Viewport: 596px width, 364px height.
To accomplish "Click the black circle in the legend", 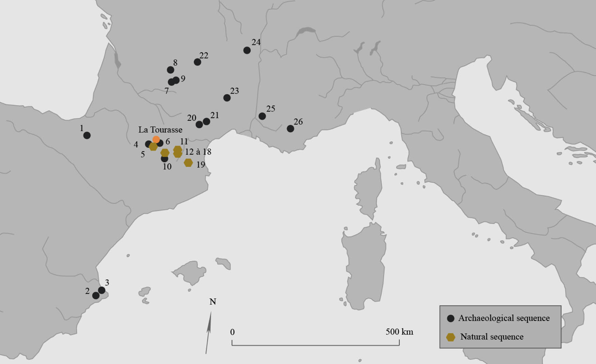I will coord(451,318).
